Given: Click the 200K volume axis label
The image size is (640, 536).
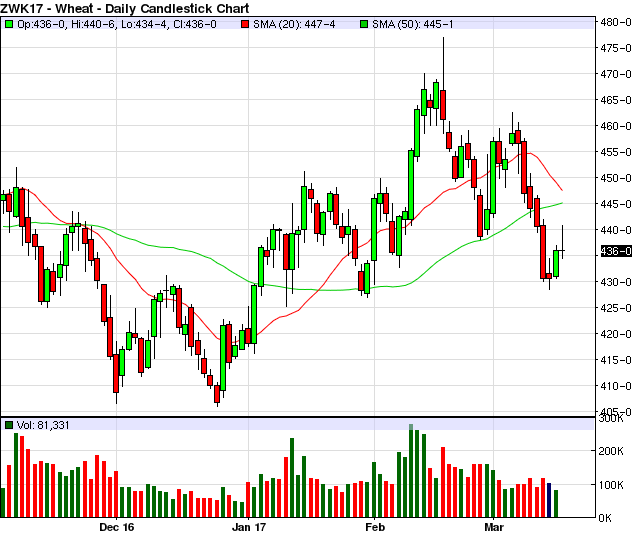Looking at the screenshot, I should (x=611, y=451).
